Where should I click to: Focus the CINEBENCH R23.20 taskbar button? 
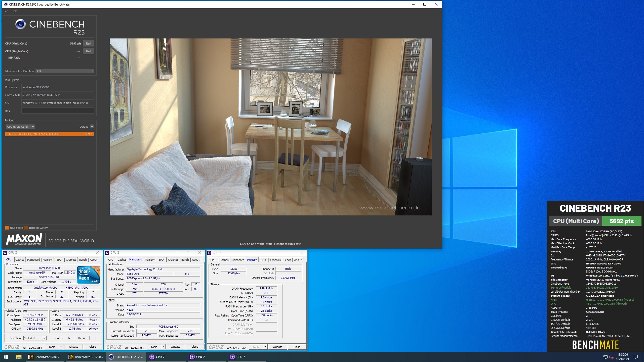126,357
